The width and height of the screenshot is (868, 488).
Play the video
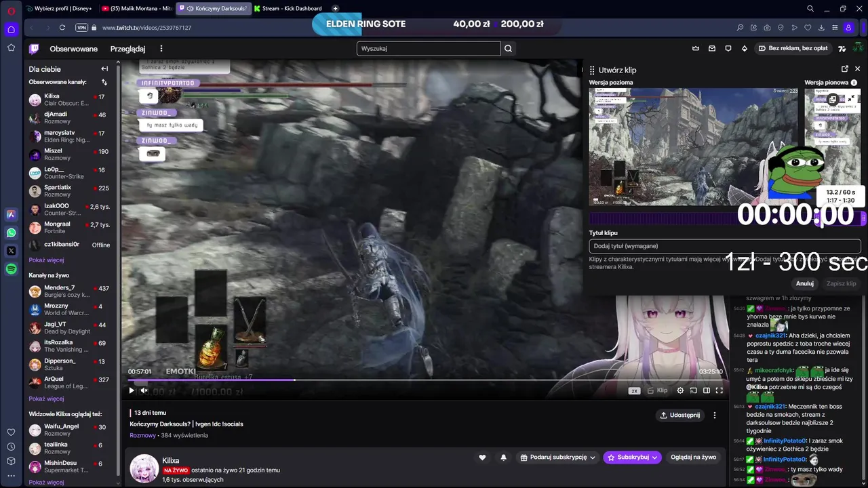click(132, 390)
